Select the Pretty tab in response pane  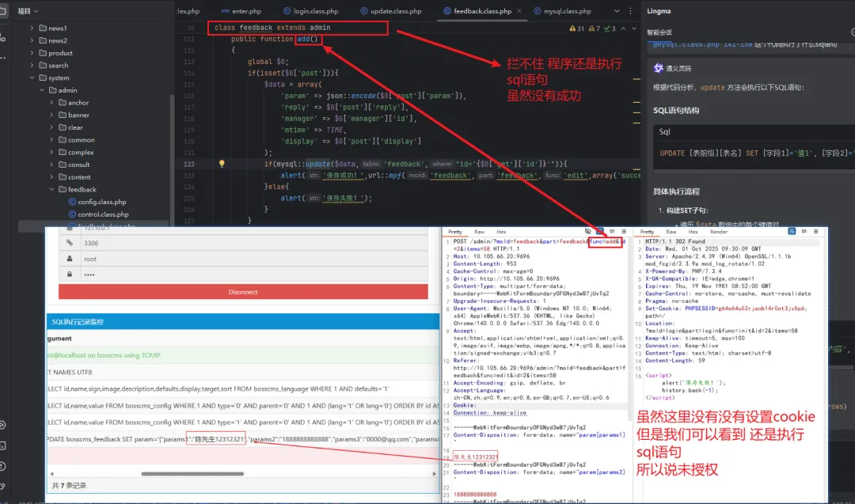tap(648, 232)
